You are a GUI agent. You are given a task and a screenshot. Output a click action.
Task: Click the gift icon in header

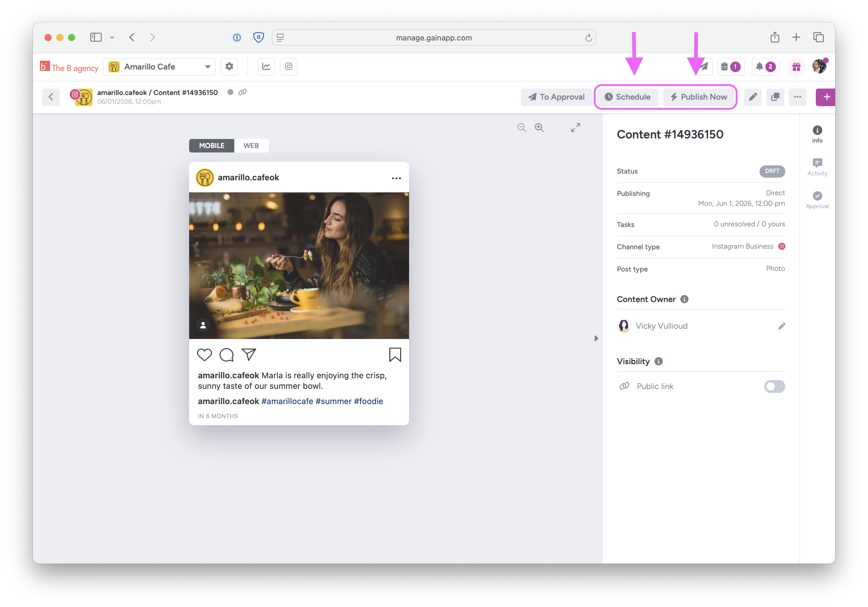click(796, 67)
